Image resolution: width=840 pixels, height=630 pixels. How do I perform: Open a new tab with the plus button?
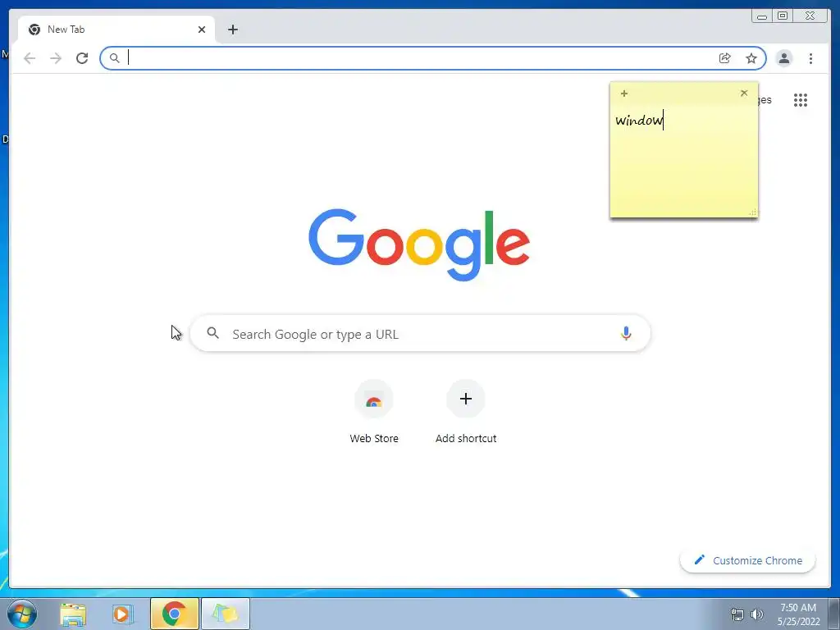[232, 30]
